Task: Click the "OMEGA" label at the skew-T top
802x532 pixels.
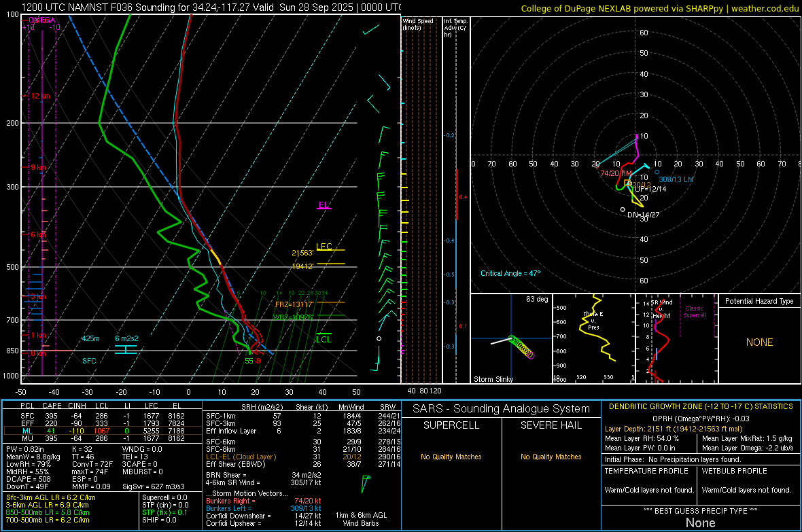Action: pyautogui.click(x=42, y=20)
